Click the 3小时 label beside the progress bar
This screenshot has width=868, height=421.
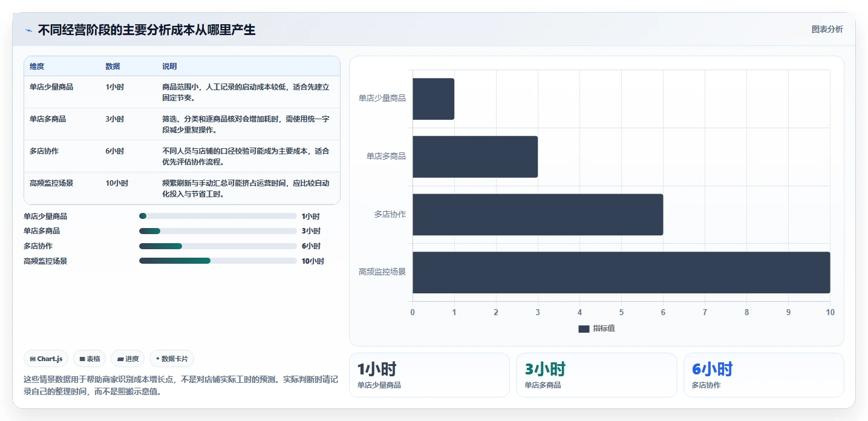(x=311, y=231)
